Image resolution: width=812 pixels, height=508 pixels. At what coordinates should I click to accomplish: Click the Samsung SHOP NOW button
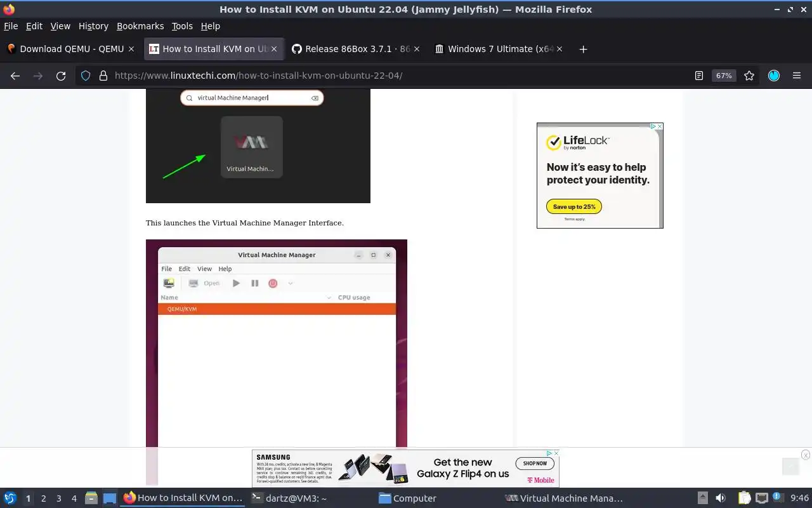[x=535, y=464]
